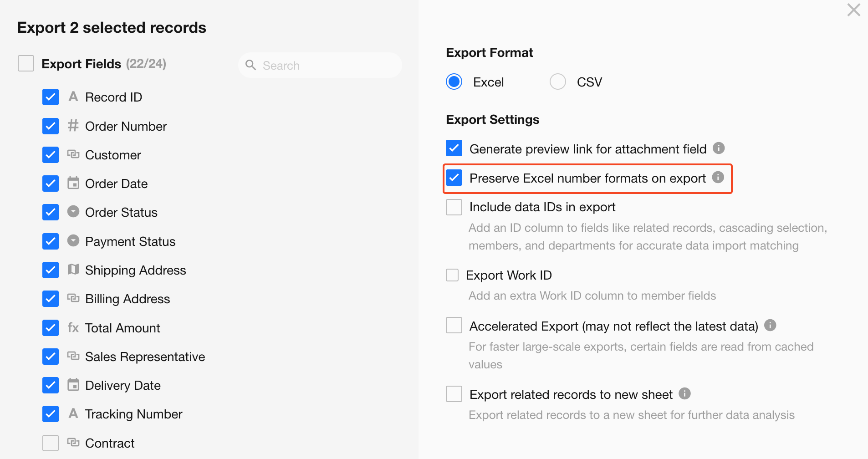Check the Contract field checkbox
868x459 pixels.
tap(51, 443)
